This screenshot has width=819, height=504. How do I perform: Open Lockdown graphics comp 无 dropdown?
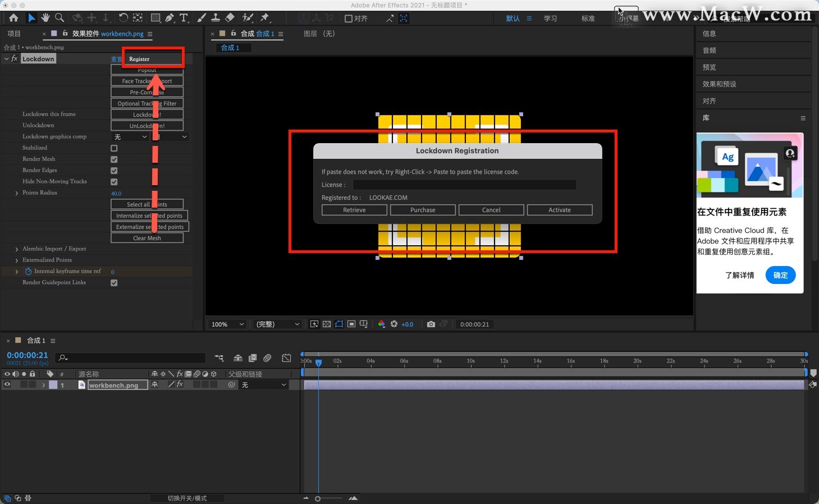130,137
